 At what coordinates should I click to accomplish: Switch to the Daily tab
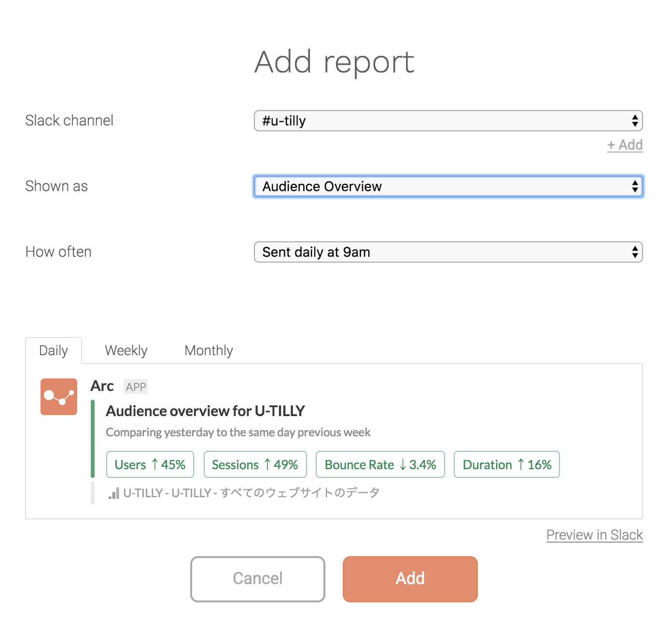tap(54, 350)
